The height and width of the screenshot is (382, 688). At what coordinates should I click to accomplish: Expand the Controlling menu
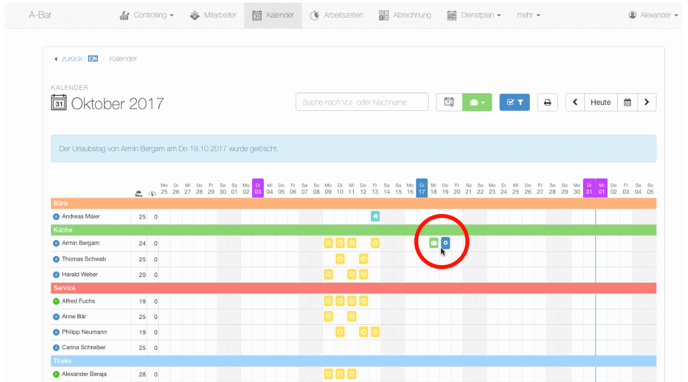click(x=147, y=15)
